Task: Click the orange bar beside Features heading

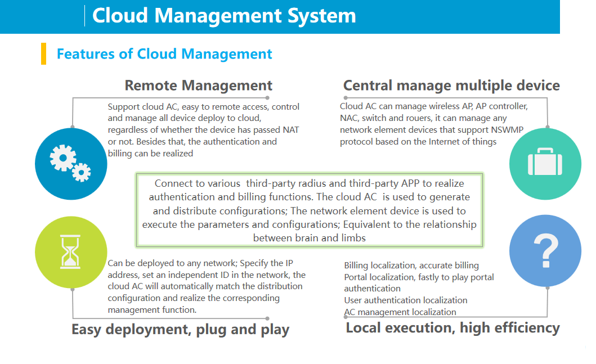Action: [43, 53]
